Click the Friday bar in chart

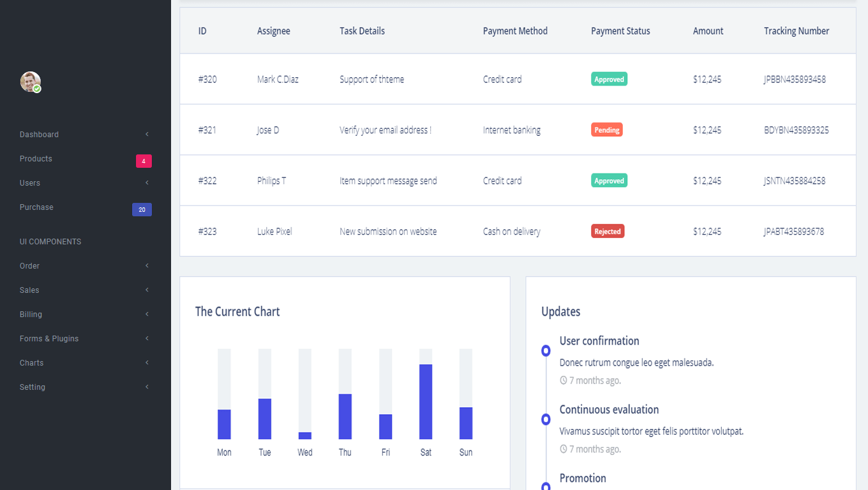pyautogui.click(x=385, y=427)
